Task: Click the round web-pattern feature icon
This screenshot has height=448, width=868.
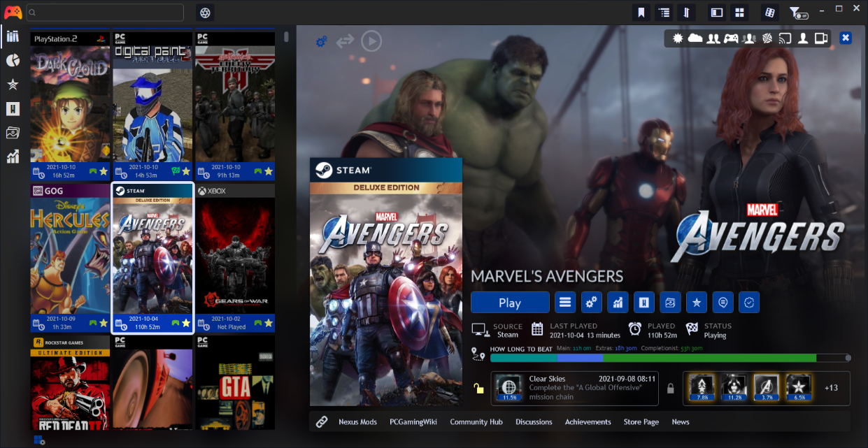Action: click(x=767, y=38)
